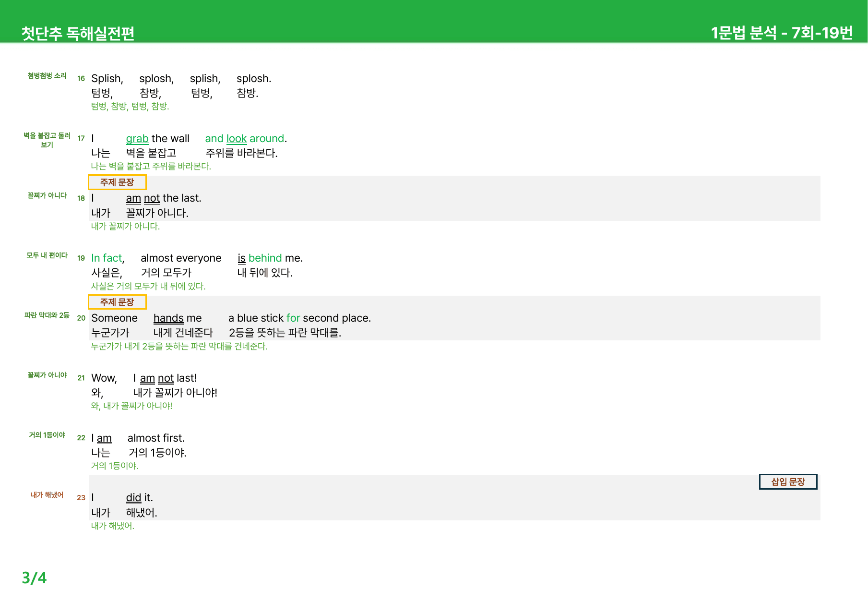Click the underlined word 'look'
The width and height of the screenshot is (868, 614).
click(x=237, y=139)
